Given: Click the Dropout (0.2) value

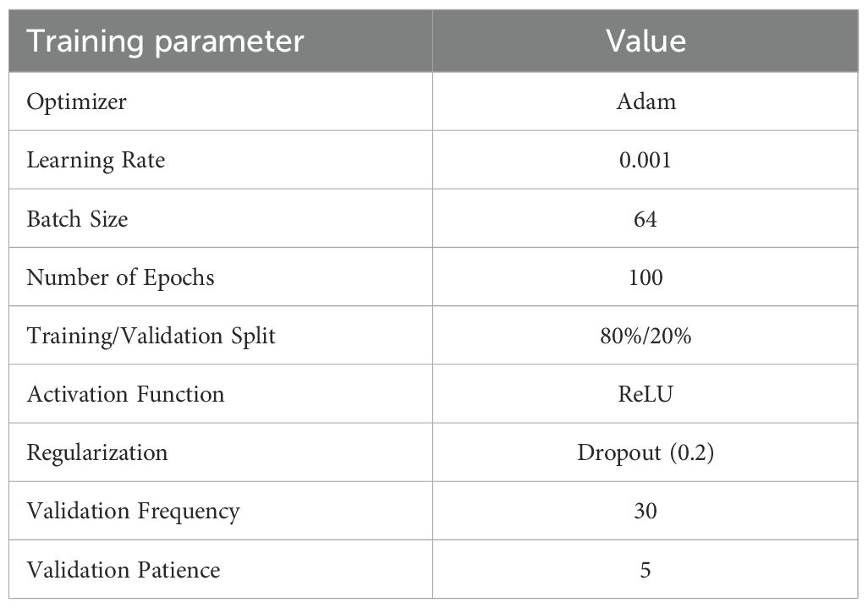Looking at the screenshot, I should [x=646, y=452].
